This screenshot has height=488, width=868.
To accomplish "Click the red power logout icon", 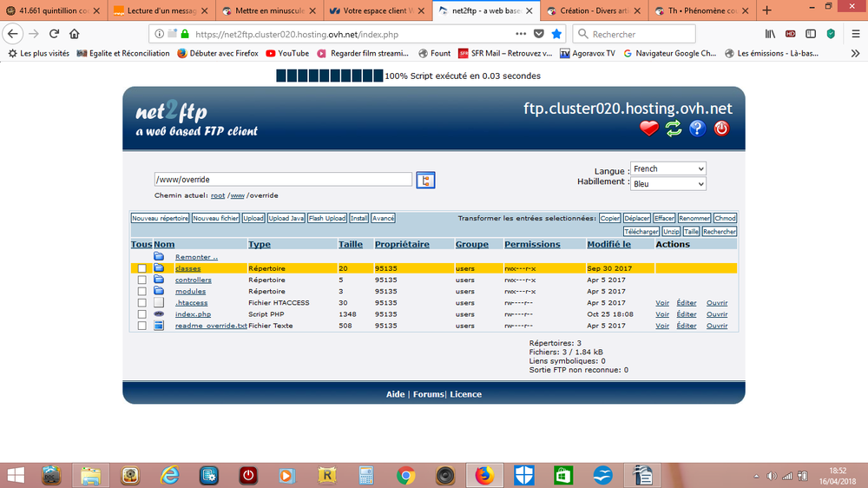I will coord(721,129).
